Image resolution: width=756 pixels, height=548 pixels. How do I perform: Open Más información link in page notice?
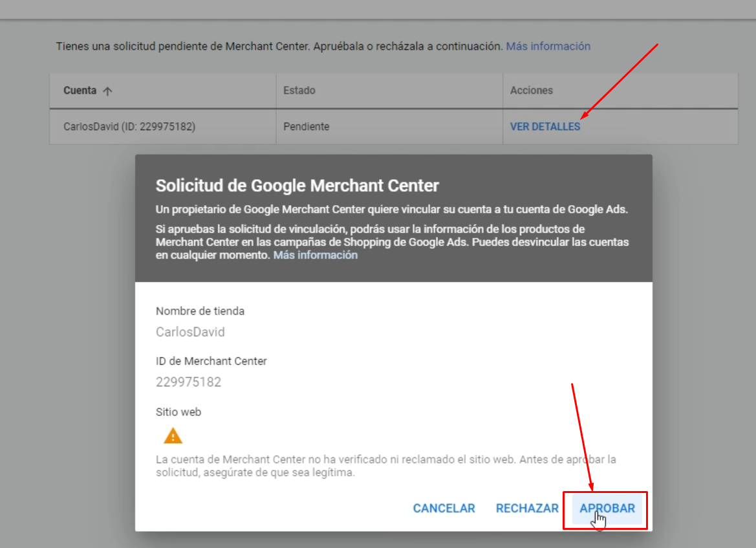[x=548, y=47]
